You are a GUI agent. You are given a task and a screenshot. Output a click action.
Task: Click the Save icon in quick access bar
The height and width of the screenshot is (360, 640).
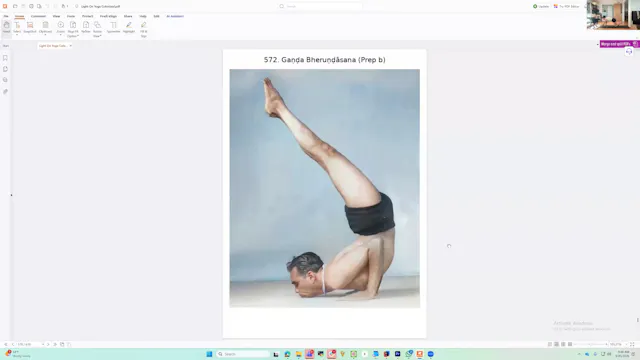(x=23, y=6)
